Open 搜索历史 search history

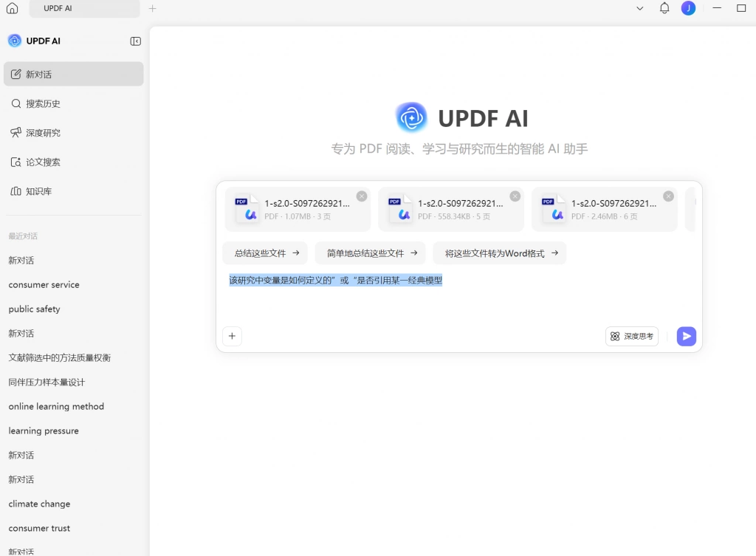coord(73,103)
